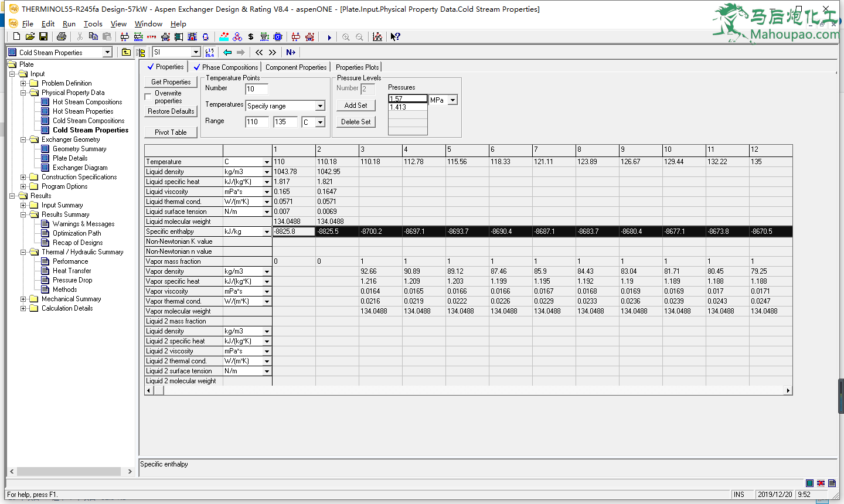The image size is (844, 504).
Task: Expand the Problem Definition tree node
Action: [23, 83]
